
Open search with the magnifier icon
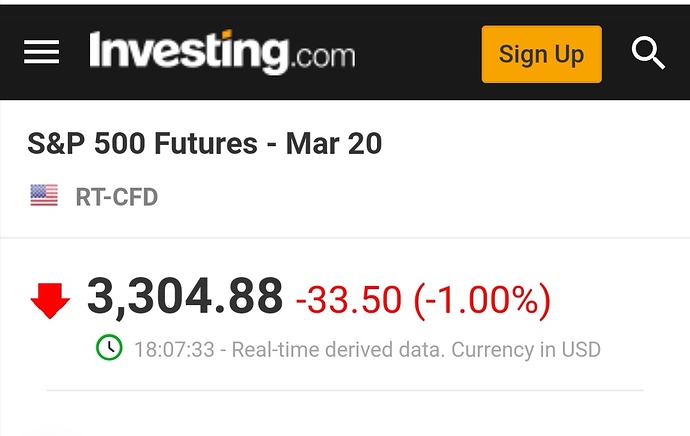[x=648, y=53]
